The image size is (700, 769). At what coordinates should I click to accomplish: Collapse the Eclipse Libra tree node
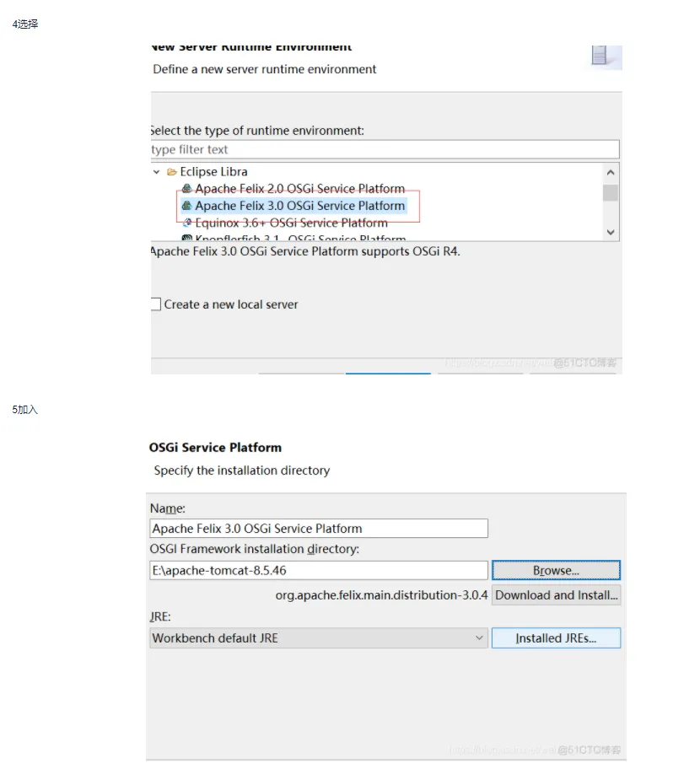(156, 172)
